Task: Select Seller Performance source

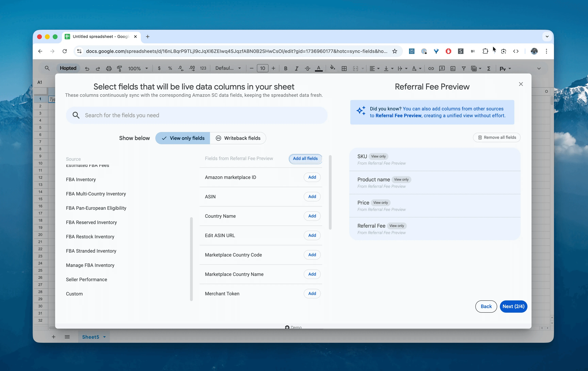Action: pos(86,279)
